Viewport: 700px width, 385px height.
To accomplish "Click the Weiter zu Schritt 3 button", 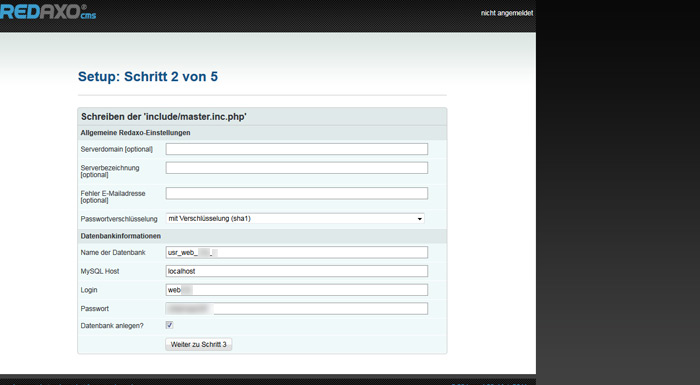I will point(199,344).
